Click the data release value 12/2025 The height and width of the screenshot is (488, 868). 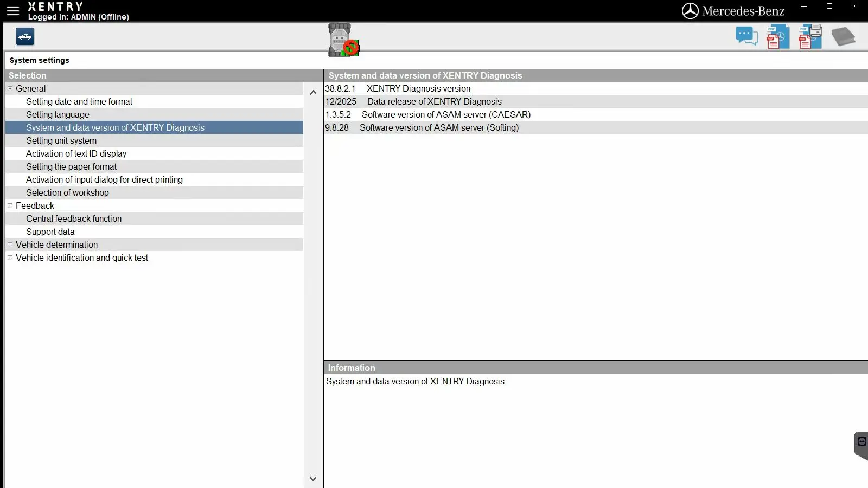[341, 102]
